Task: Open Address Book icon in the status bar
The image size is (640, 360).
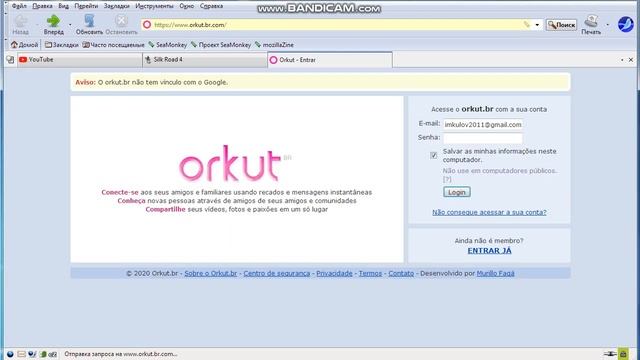Action: point(43,354)
